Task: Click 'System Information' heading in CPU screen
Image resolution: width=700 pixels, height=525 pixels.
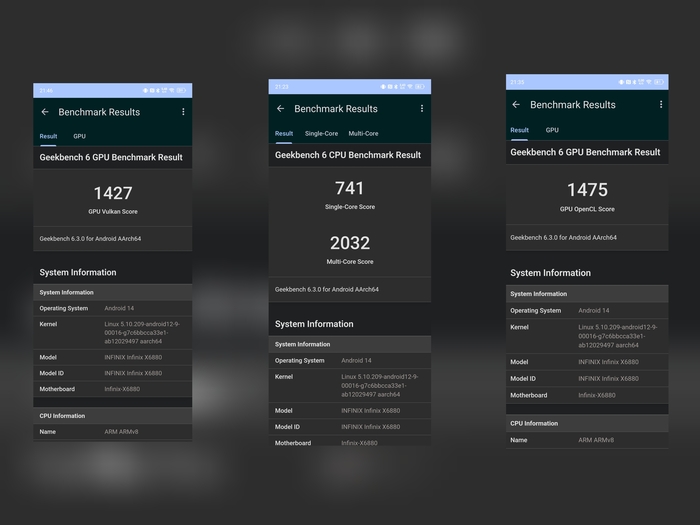Action: pyautogui.click(x=314, y=324)
